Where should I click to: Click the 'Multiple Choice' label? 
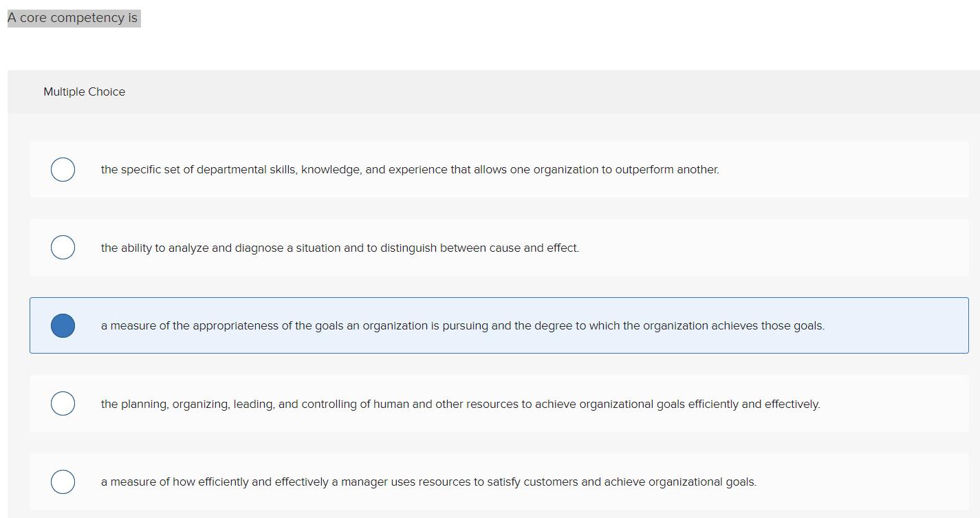click(84, 91)
